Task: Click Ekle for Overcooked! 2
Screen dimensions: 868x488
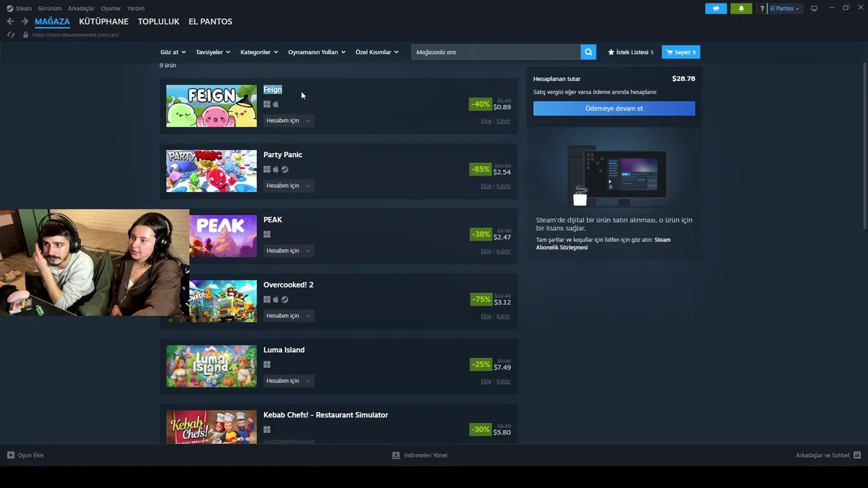Action: pos(486,317)
